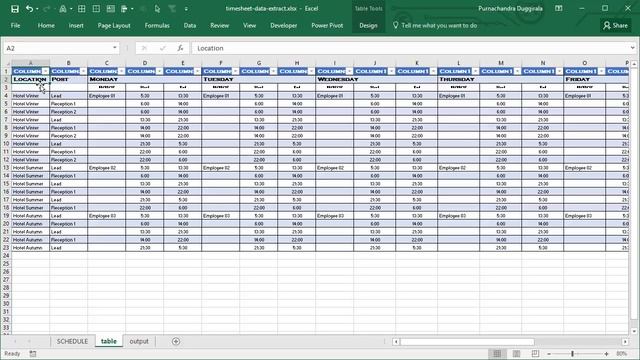Click the zoom slider handle
The image size is (640, 360).
[x=572, y=354]
